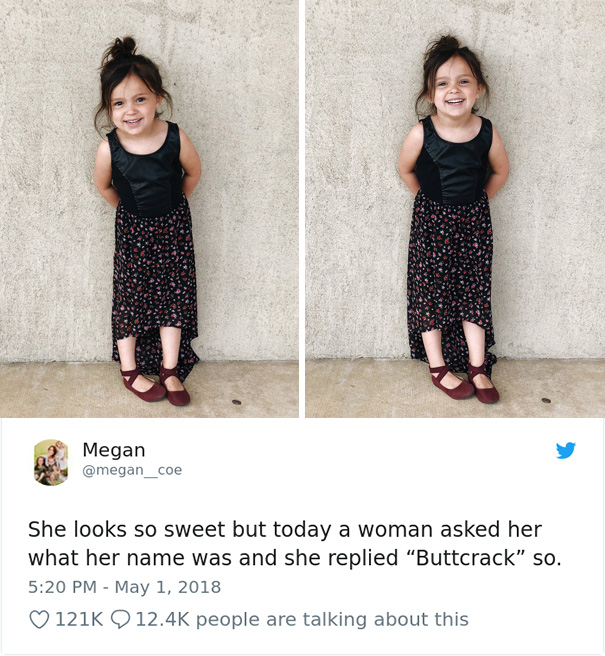Open the right photo of the girl
The height and width of the screenshot is (656, 605).
(455, 209)
